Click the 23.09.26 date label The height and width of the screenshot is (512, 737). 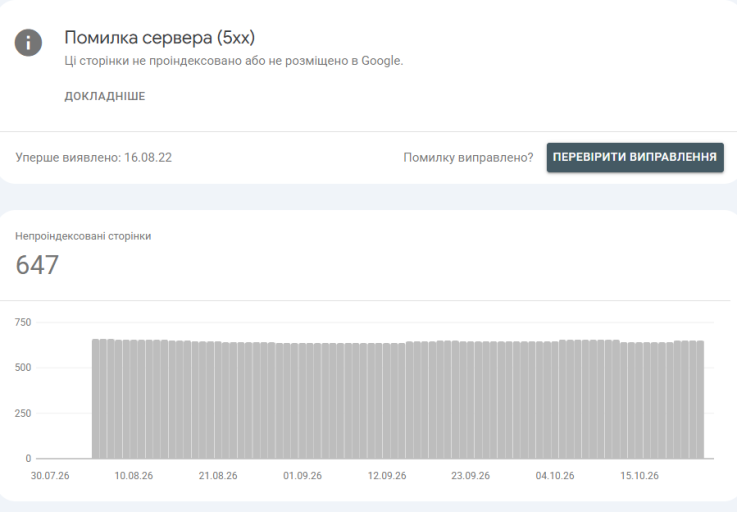(x=470, y=476)
